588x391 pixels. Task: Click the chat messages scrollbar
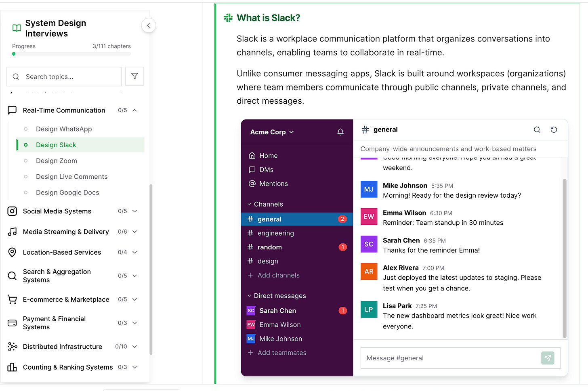(x=565, y=258)
